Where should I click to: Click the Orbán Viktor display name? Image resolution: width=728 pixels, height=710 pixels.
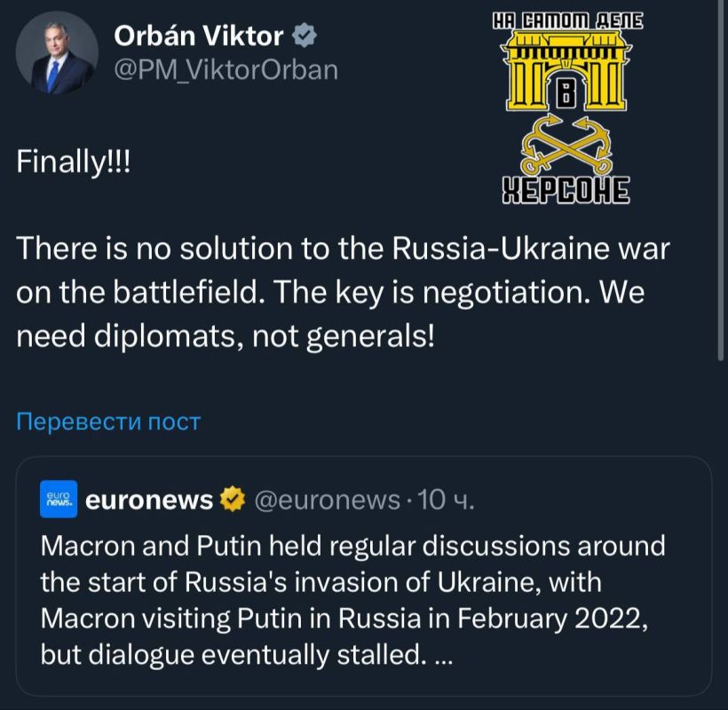[193, 37]
